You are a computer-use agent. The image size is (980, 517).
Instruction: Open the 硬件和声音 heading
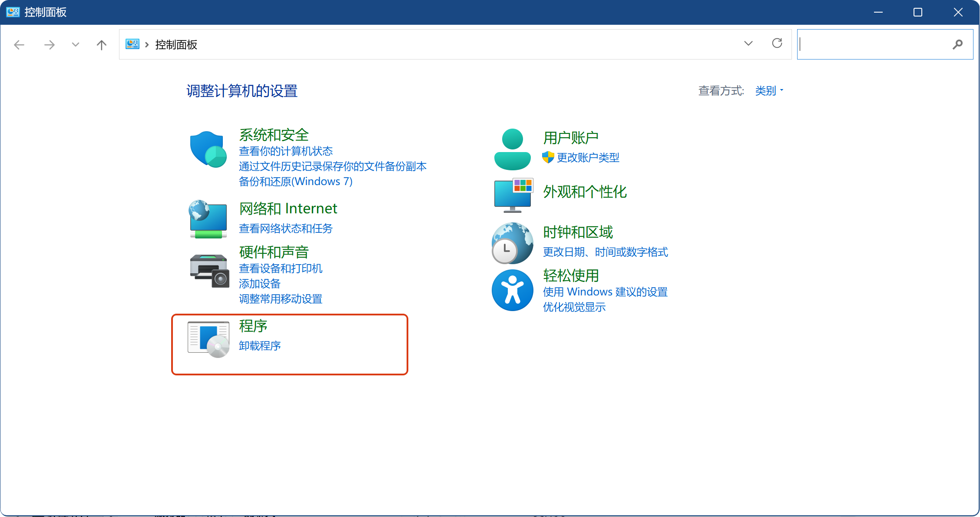point(274,252)
